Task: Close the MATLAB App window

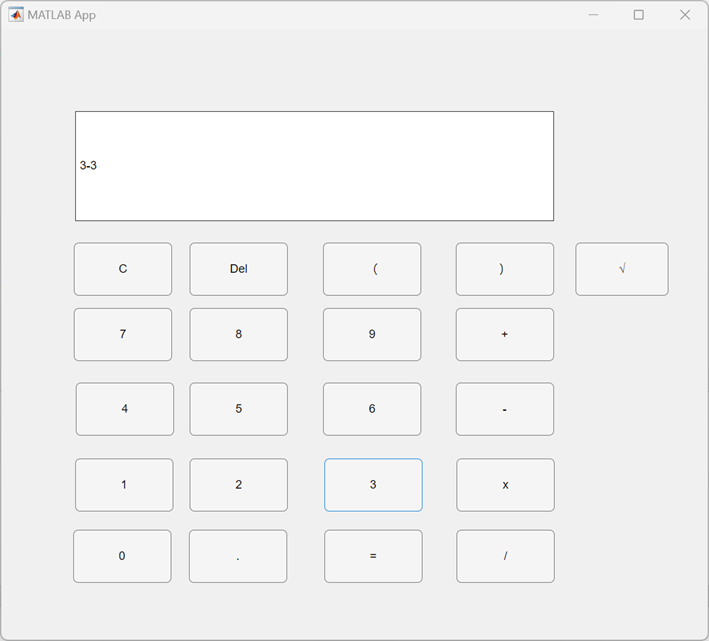Action: click(x=685, y=15)
